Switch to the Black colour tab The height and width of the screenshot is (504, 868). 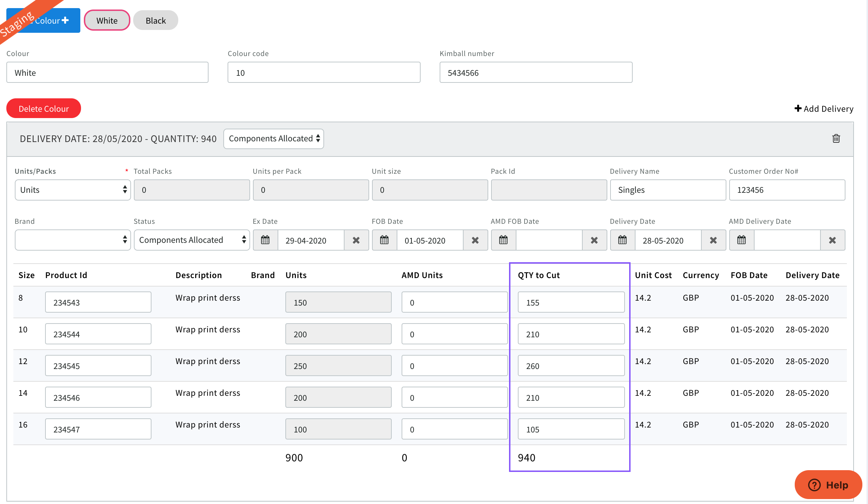click(x=155, y=20)
